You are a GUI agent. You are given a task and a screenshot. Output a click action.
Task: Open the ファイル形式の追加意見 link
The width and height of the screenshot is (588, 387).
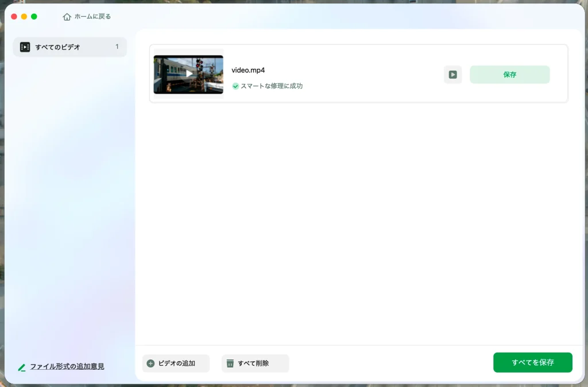67,366
